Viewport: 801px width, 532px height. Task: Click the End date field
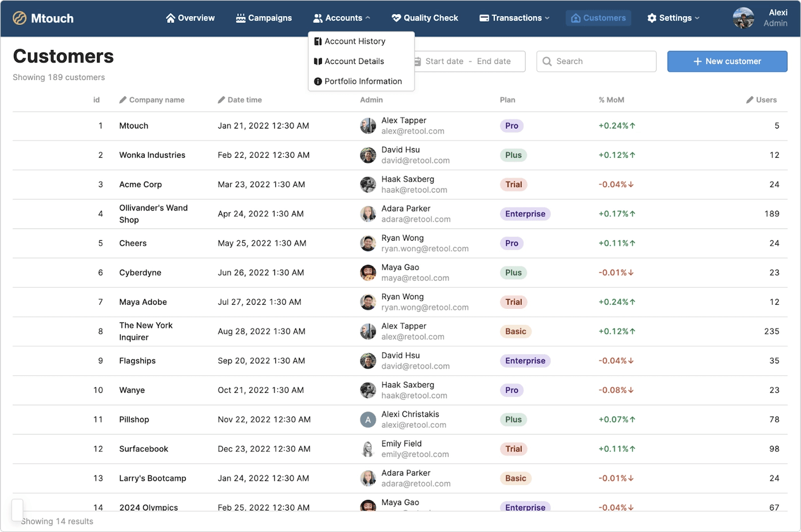tap(494, 62)
